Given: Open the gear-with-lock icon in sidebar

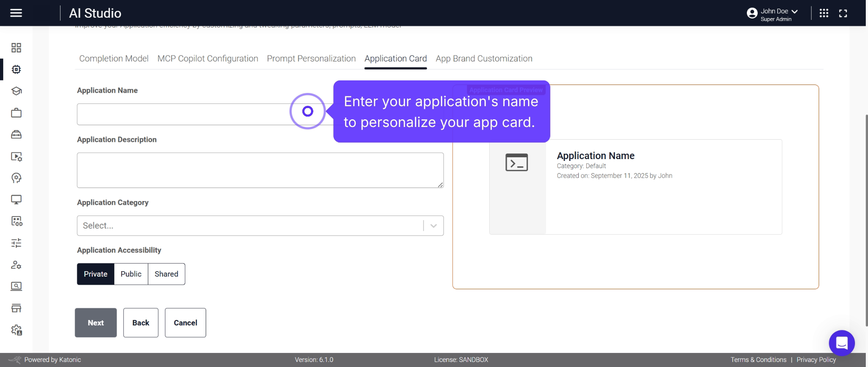Looking at the screenshot, I should pos(16,330).
